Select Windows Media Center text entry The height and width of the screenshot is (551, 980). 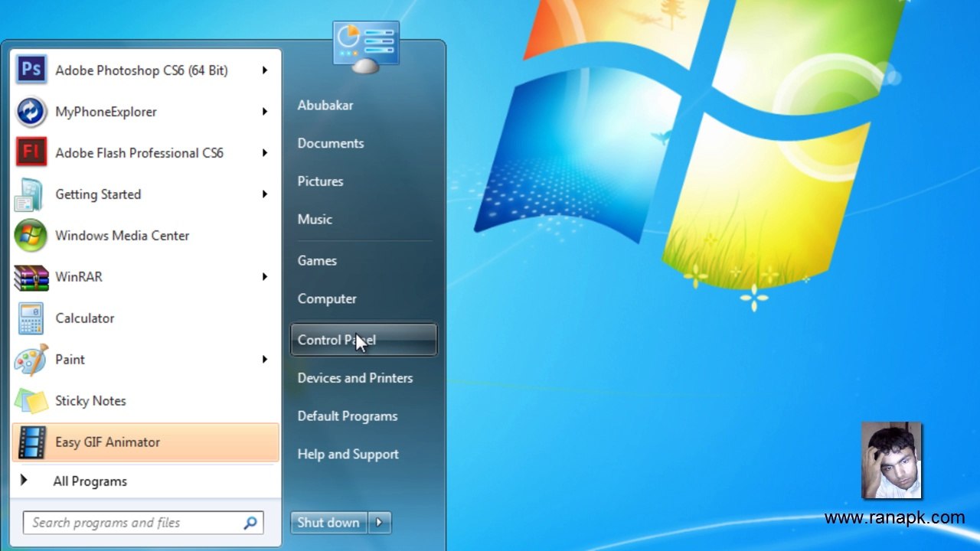(122, 236)
